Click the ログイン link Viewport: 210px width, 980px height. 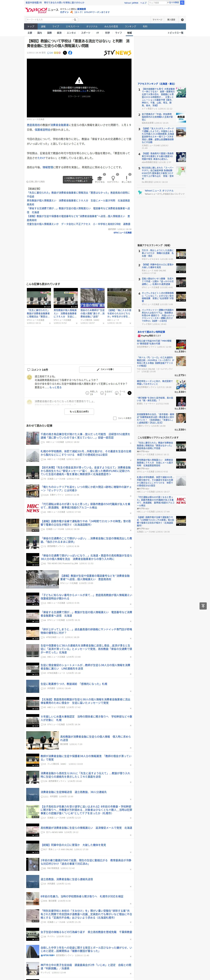(x=64, y=12)
